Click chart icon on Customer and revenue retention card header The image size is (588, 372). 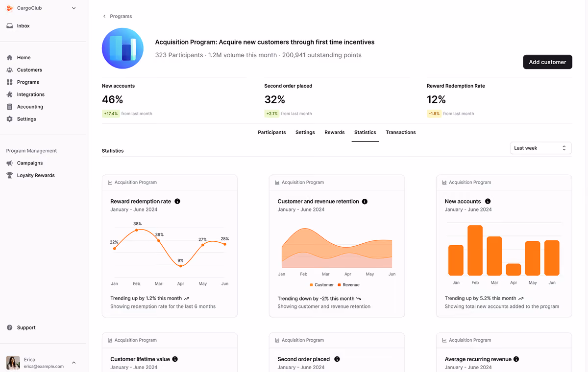point(277,183)
